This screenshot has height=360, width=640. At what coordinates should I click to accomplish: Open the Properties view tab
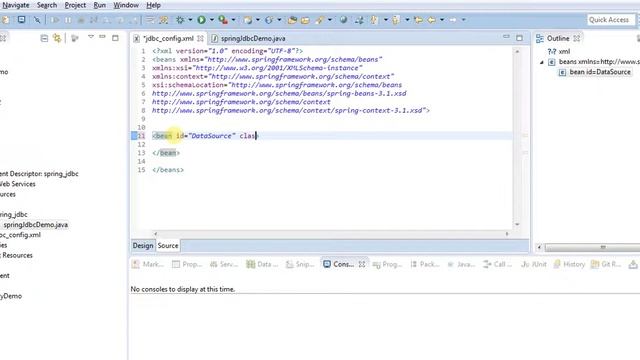click(187, 264)
